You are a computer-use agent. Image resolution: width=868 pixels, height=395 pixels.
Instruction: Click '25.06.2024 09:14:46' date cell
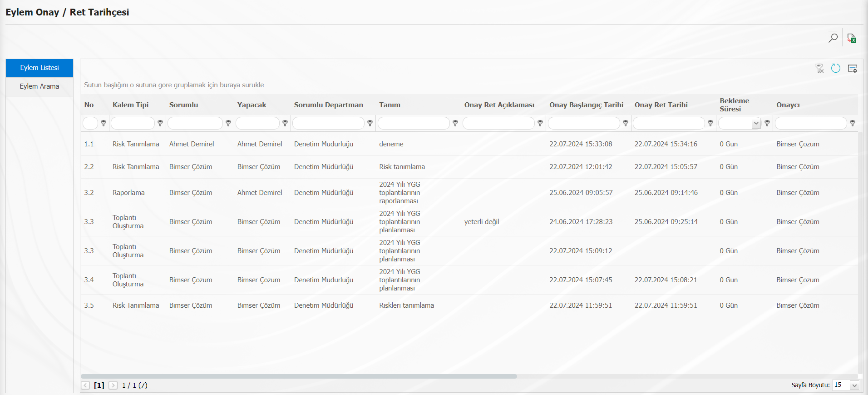[666, 193]
